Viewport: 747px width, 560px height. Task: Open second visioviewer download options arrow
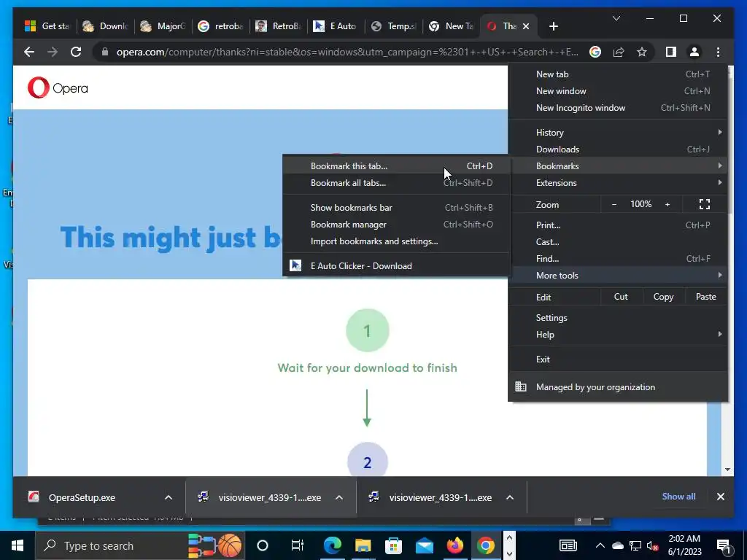point(510,497)
